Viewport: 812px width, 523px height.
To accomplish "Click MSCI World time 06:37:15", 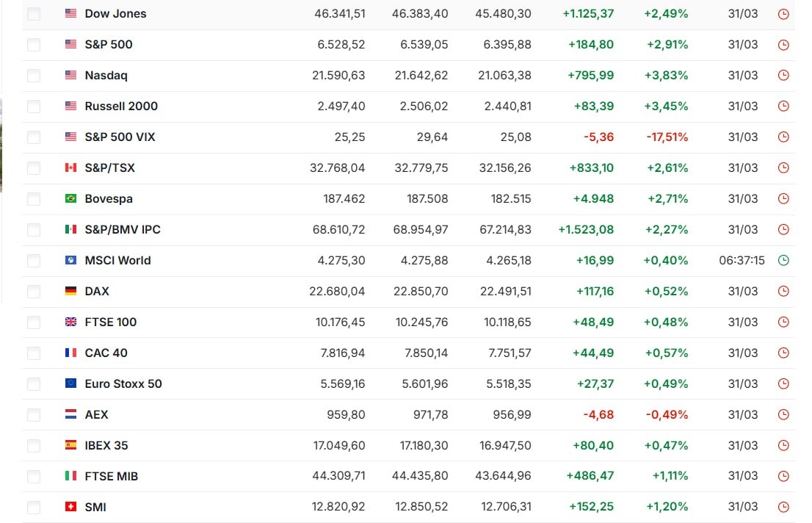I will tap(742, 260).
